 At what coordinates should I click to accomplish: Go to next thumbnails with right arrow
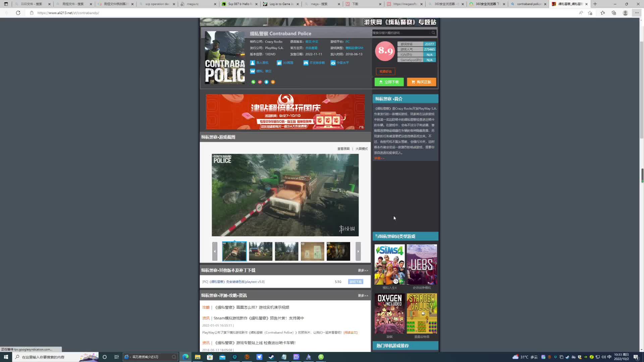[358, 251]
